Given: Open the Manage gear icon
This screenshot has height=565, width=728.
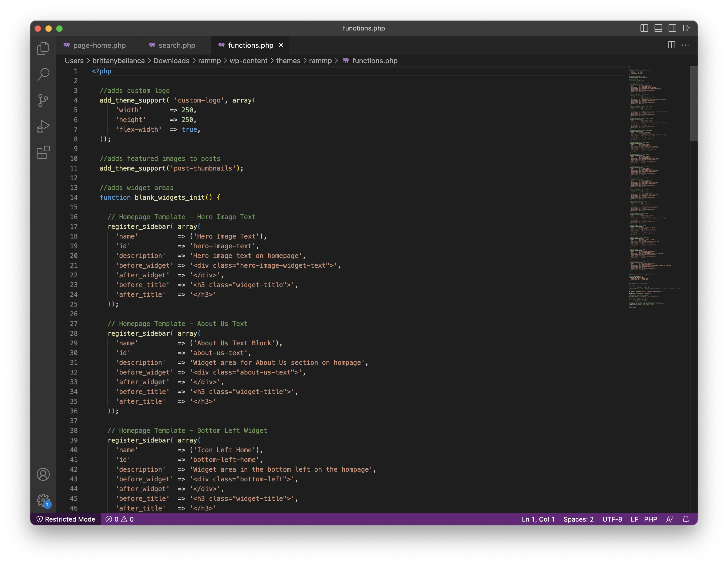Looking at the screenshot, I should pyautogui.click(x=43, y=500).
